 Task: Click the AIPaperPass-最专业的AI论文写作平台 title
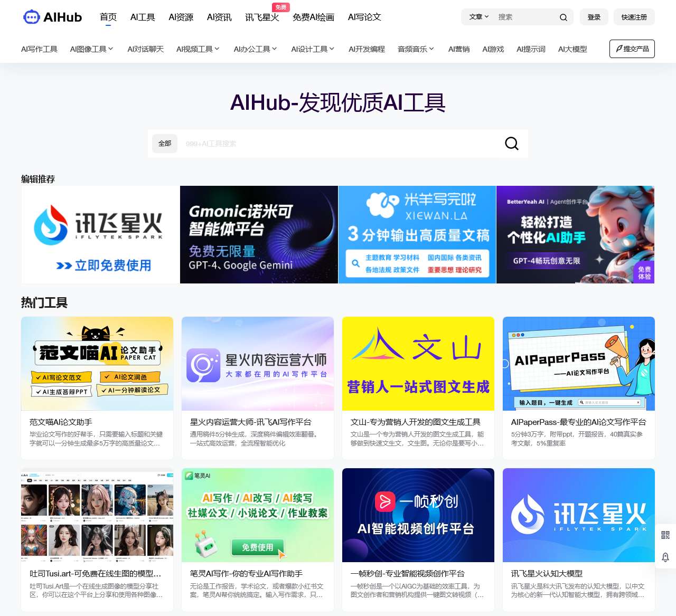coord(579,422)
